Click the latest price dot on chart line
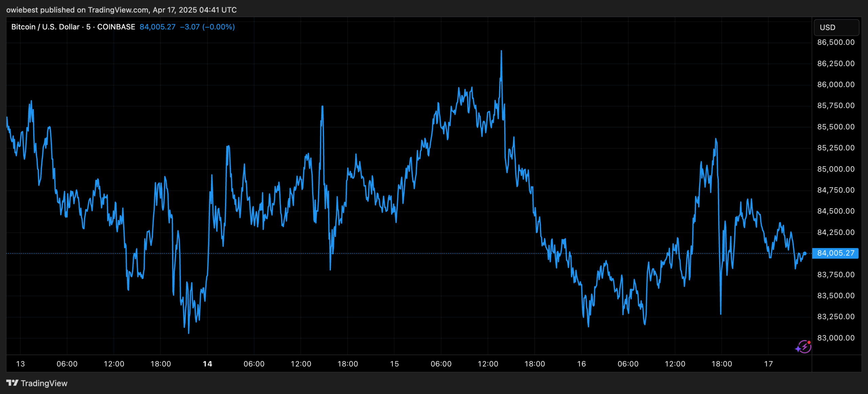 point(805,253)
